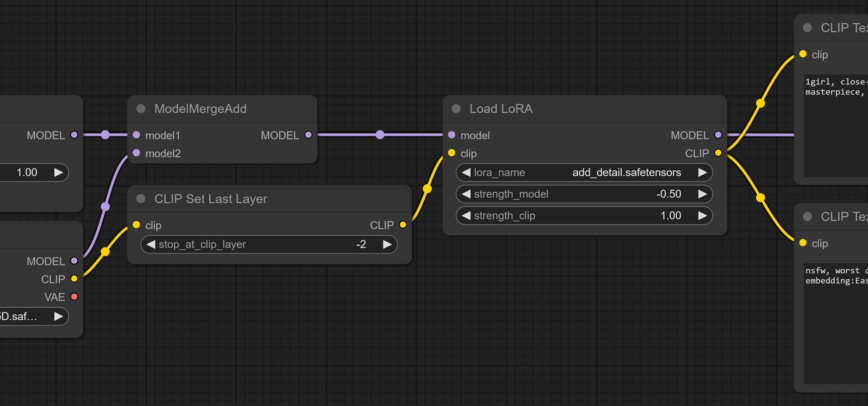Click the MODEL output socket of ModelMergeAdd

click(308, 135)
